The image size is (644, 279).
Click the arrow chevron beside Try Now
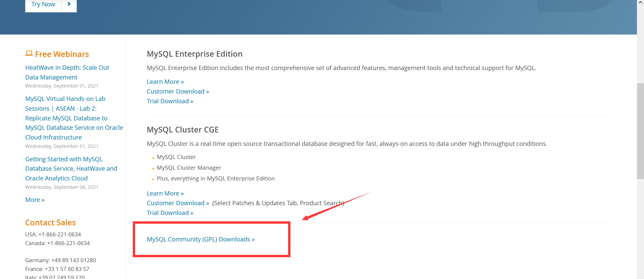coord(69,4)
